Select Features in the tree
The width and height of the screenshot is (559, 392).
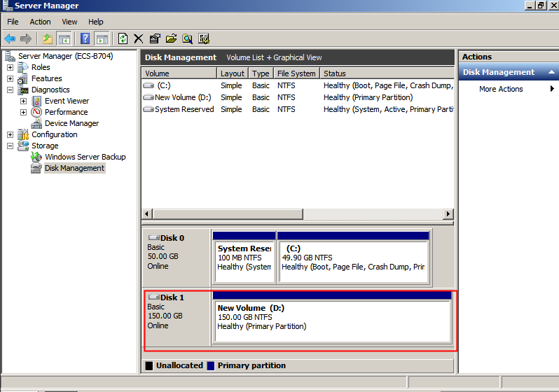point(47,78)
